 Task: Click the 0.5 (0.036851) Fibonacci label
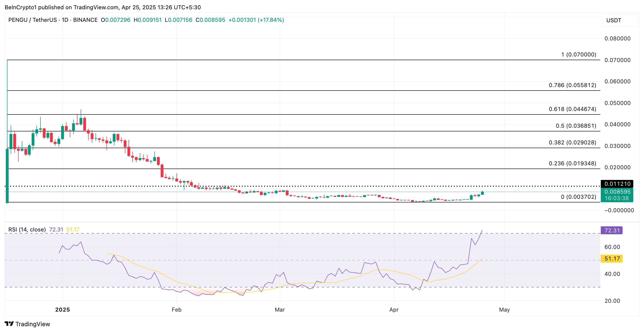point(576,126)
